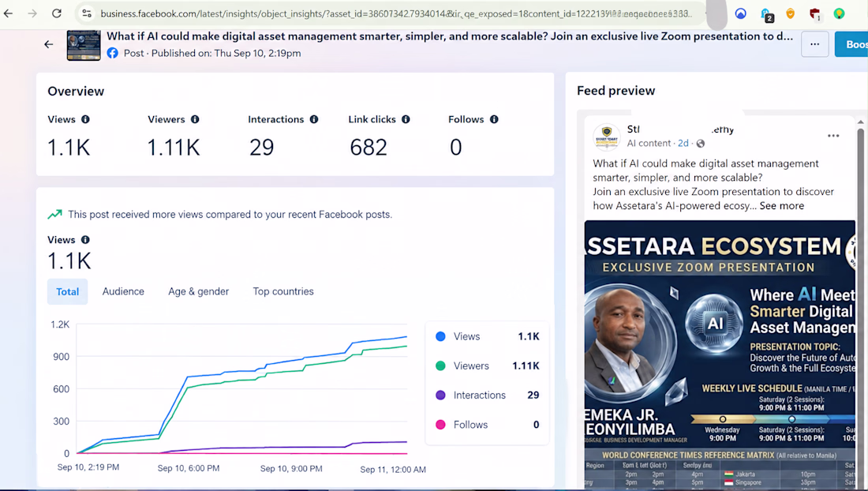Click the browser forward arrow

32,13
